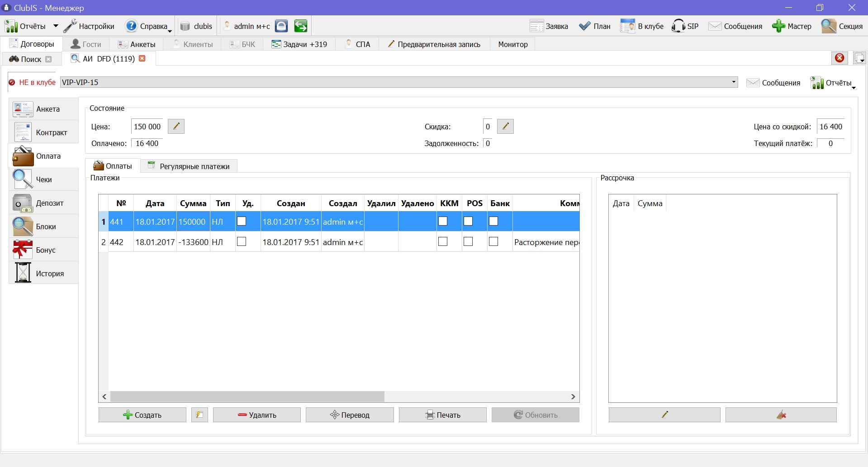
Task: Click the pencil icon next to Цена
Action: tap(176, 127)
